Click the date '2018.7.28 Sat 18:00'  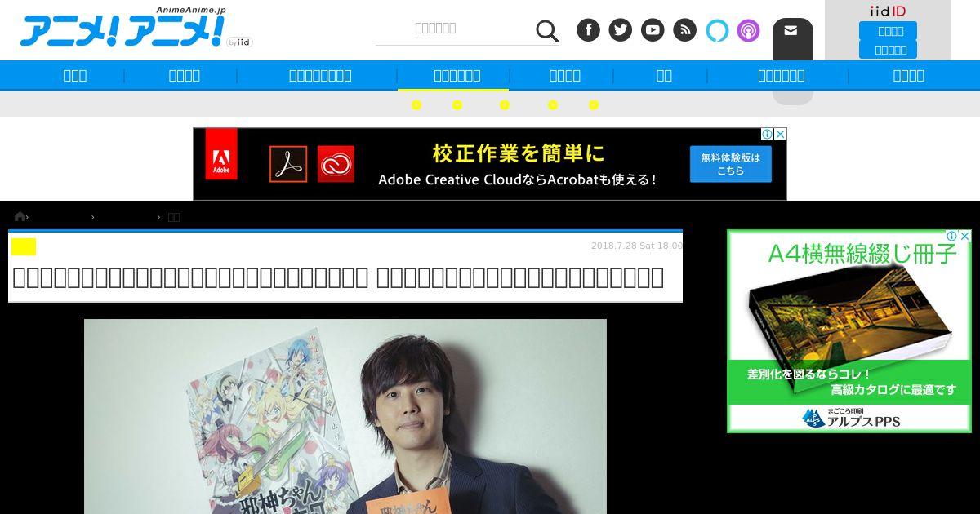pyautogui.click(x=636, y=246)
